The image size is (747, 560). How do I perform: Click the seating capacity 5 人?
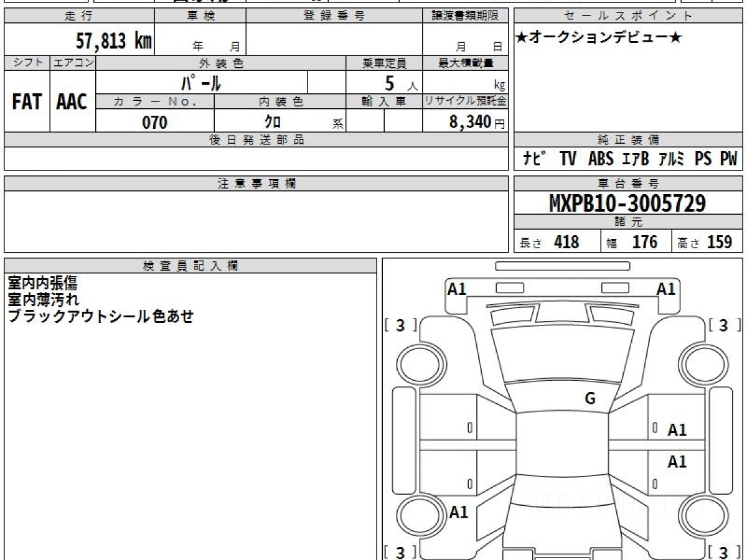tap(400, 83)
